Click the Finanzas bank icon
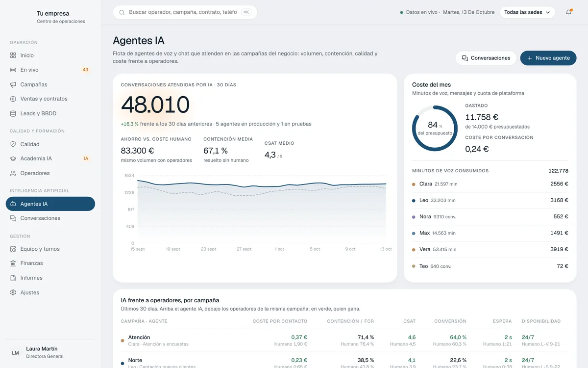This screenshot has height=368, width=588. (x=13, y=263)
